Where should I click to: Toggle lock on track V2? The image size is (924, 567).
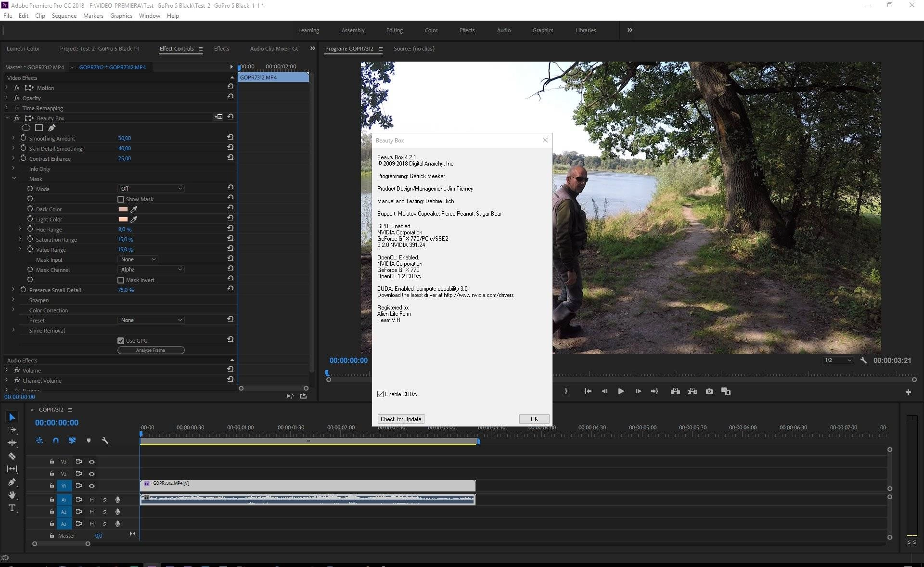[52, 474]
